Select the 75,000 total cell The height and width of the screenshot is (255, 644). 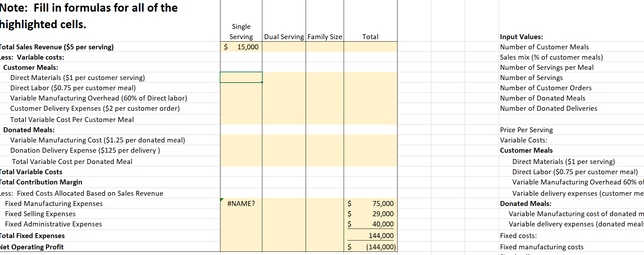coord(370,204)
